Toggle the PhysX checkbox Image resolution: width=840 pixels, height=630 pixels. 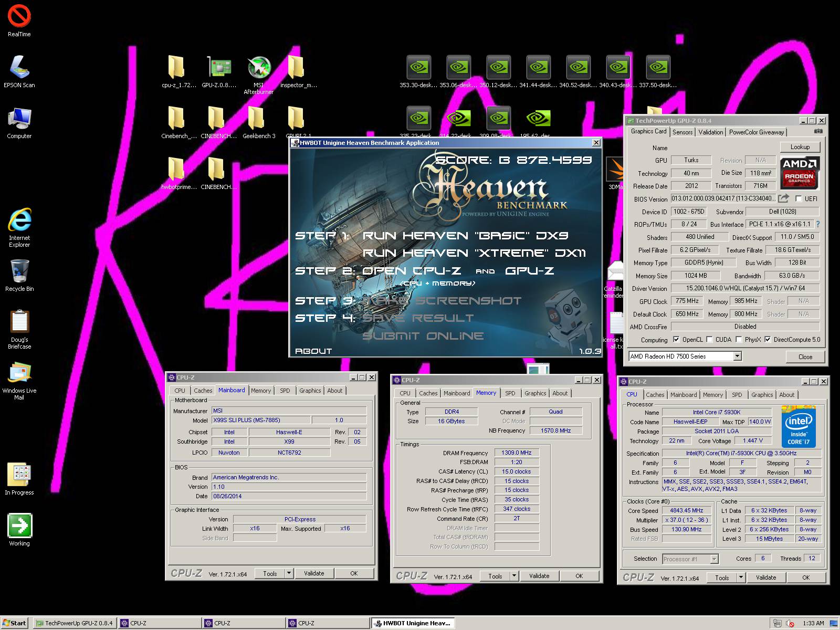coord(739,339)
